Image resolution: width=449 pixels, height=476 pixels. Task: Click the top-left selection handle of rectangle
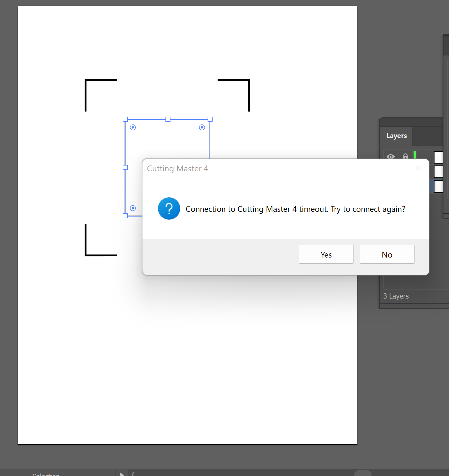(x=125, y=119)
